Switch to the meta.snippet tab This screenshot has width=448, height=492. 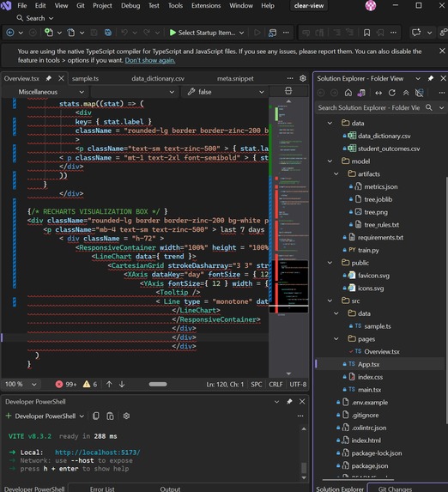(235, 78)
